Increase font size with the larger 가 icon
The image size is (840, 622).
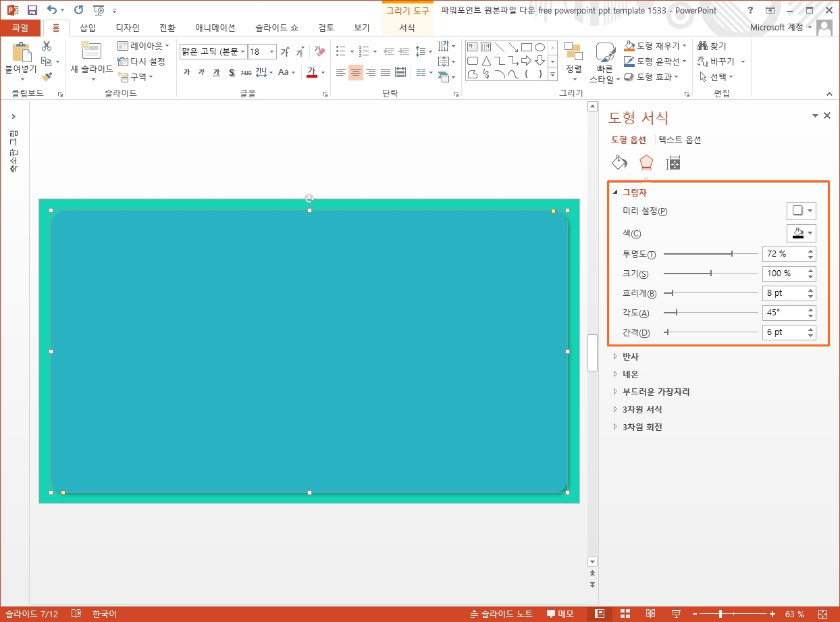pos(285,51)
